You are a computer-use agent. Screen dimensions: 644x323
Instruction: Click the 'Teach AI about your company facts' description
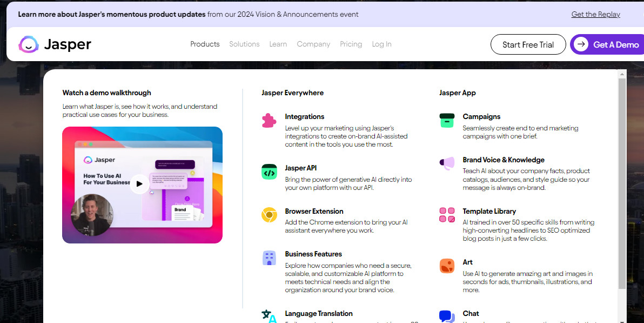[526, 180]
